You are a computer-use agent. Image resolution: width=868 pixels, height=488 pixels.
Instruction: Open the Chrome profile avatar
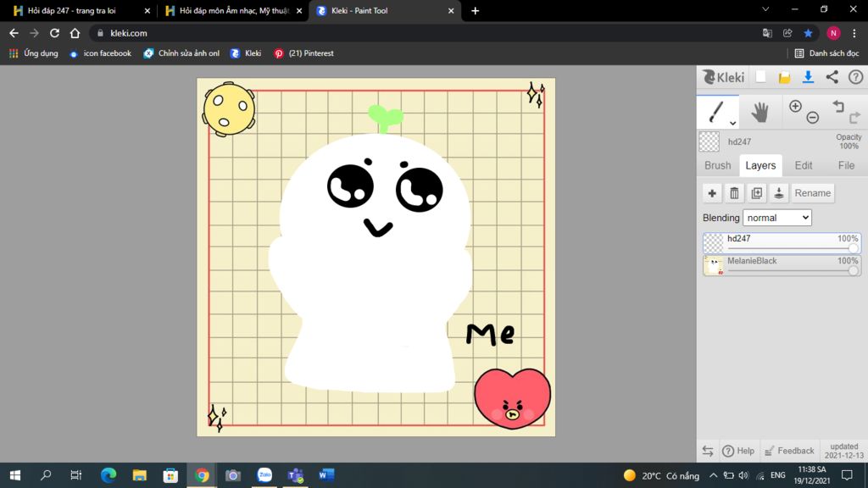[833, 33]
